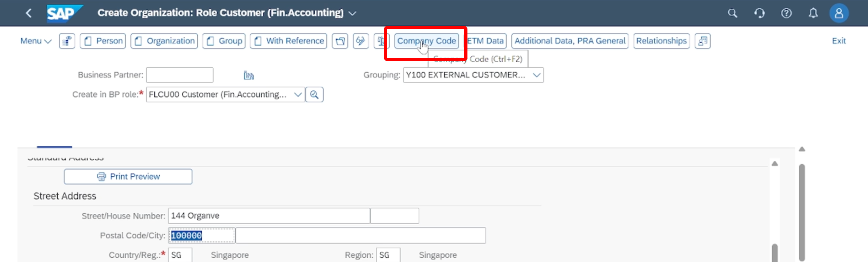Screen dimensions: 868x262
Task: Expand the page title dropdown chevron
Action: point(352,13)
